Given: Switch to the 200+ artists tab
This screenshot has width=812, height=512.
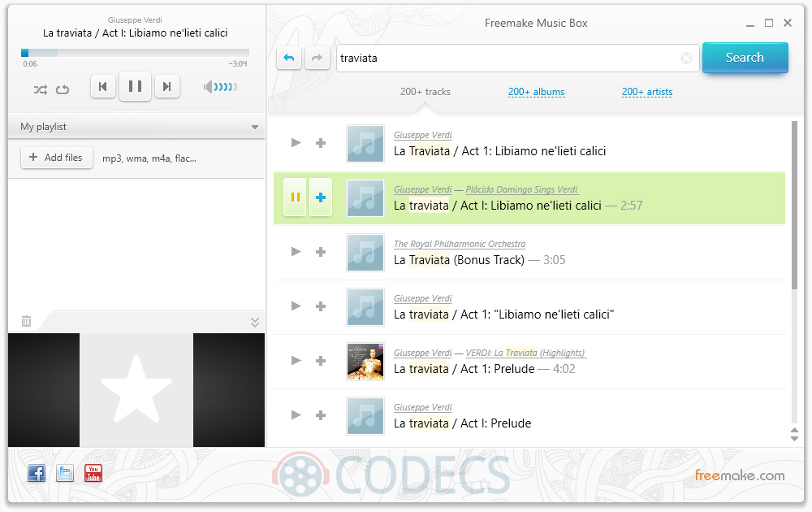Looking at the screenshot, I should tap(647, 92).
